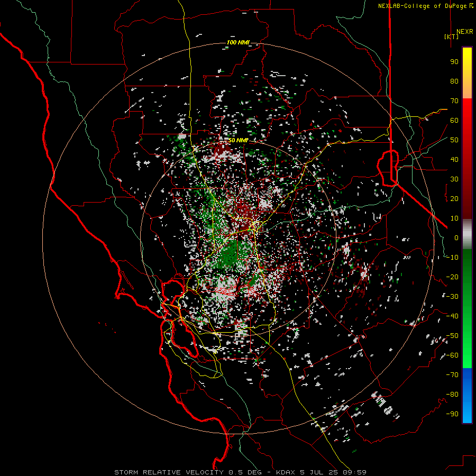Select the 0 knot scale value

[456, 237]
